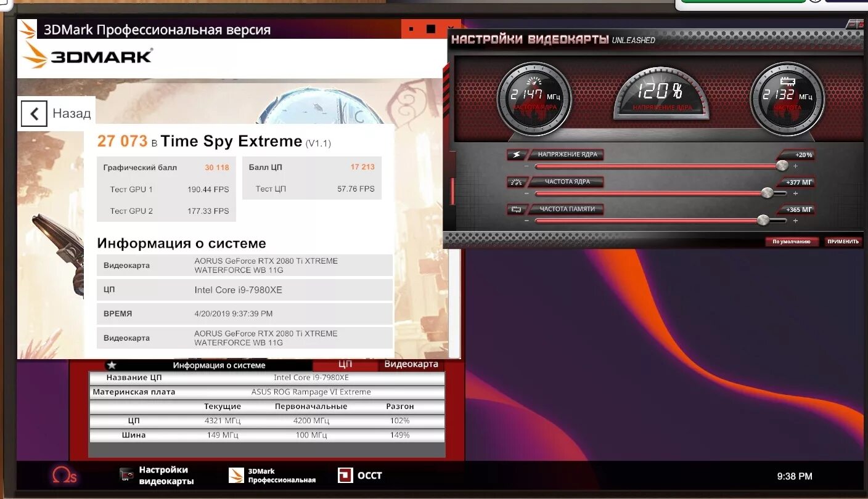This screenshot has height=499, width=868.
Task: Click the +377 МГ core offset label
Action: [x=800, y=183]
